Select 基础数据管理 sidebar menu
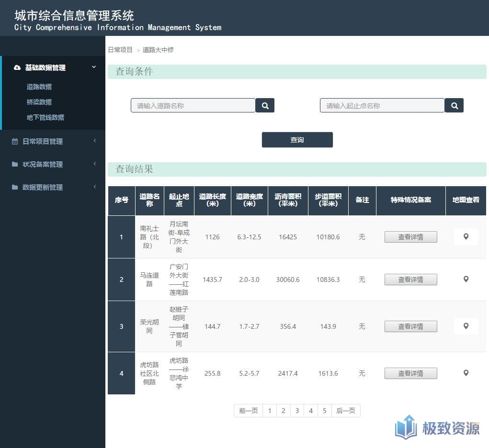Viewport: 489px width, 448px height. pos(53,67)
